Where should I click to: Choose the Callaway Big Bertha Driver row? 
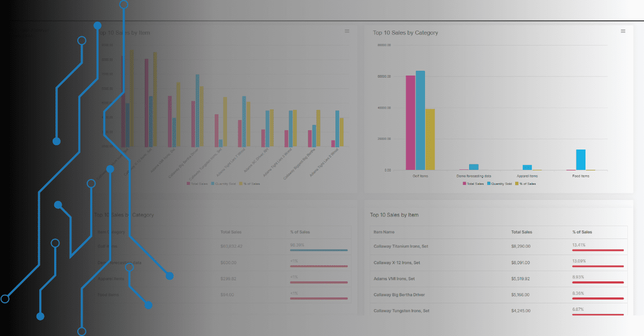[x=400, y=295]
